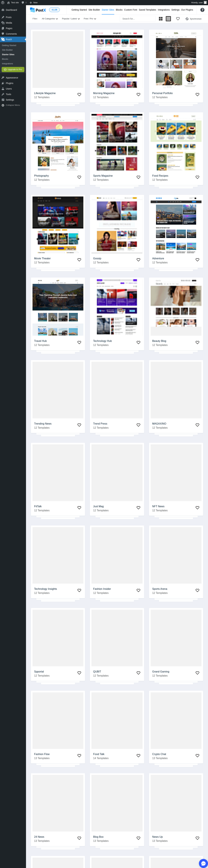The width and height of the screenshot is (208, 868).
Task: Toggle favorite heart on Morning Magazine
Action: (138, 95)
